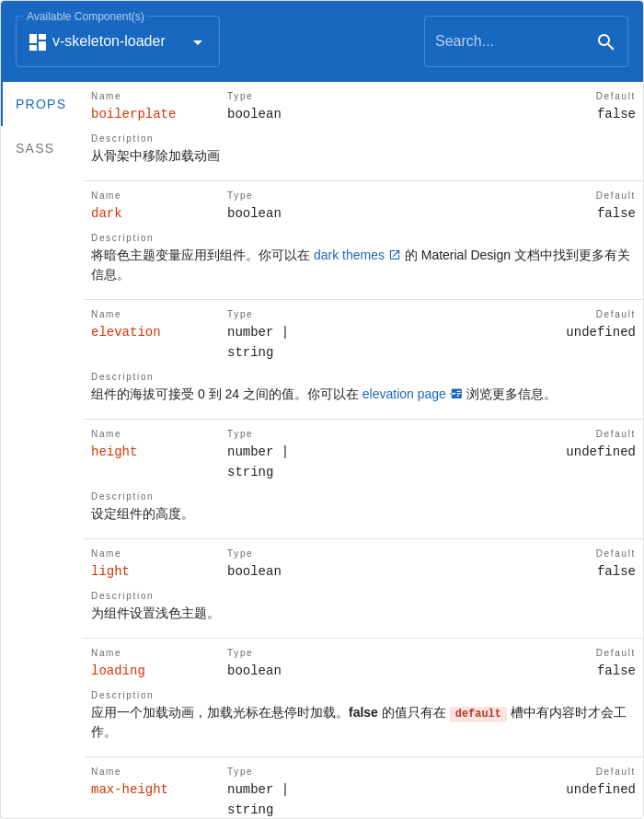The image size is (644, 819).
Task: Select the PROPS tab
Action: (x=40, y=104)
